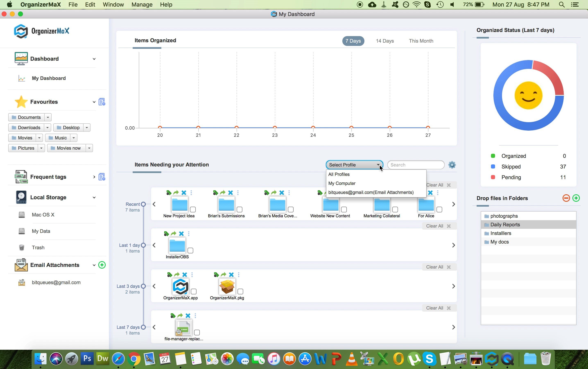Collapse the Favourites section
Screen dimensions: 588x369
click(x=94, y=102)
